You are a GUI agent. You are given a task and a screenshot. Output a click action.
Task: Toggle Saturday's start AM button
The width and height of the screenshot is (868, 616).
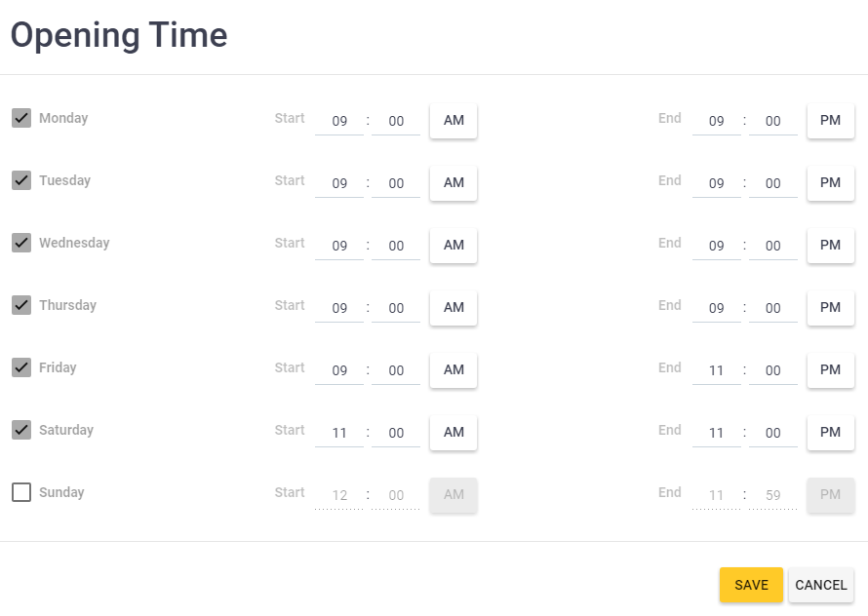453,432
